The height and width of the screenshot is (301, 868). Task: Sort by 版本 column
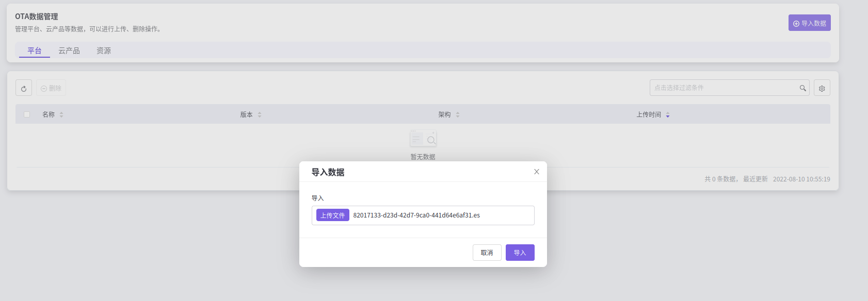pyautogui.click(x=260, y=114)
